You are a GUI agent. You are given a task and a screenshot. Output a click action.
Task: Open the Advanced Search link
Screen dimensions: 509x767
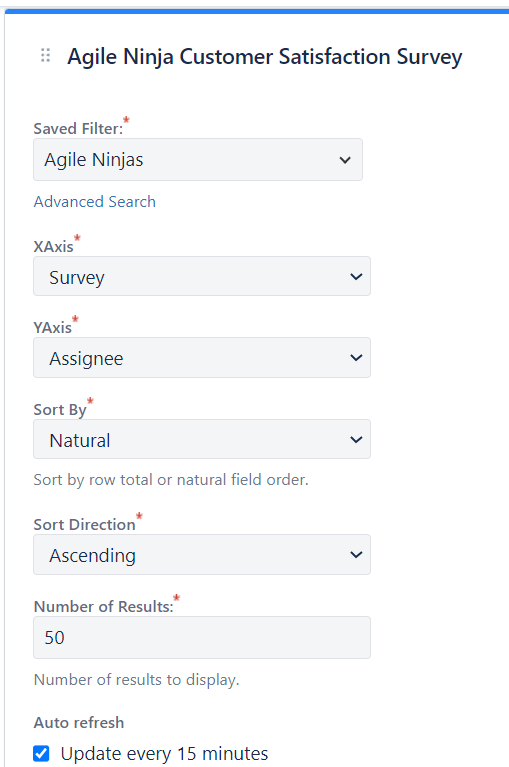click(94, 202)
